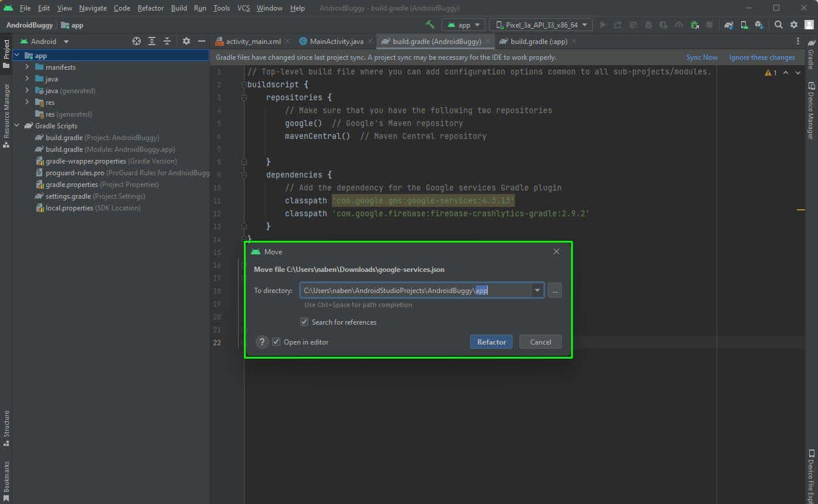Open the Device File Explorer side tab

coord(812,476)
